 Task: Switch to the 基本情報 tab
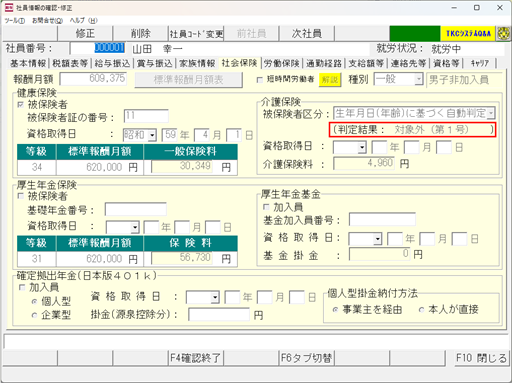28,63
